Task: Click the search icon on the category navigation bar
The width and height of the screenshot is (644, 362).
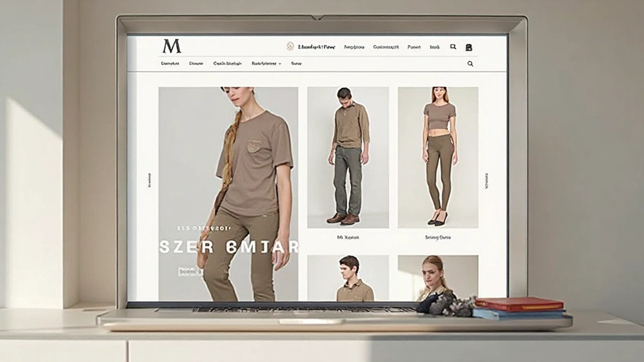Action: pos(470,63)
